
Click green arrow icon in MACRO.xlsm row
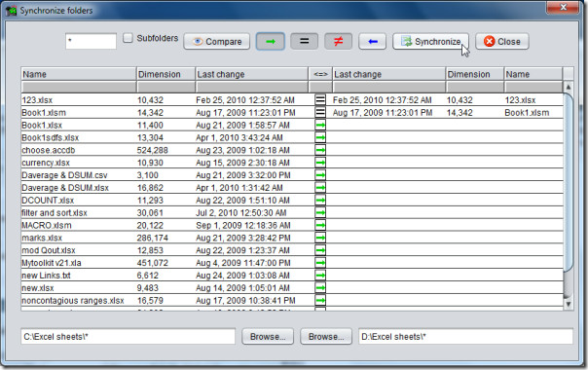[x=320, y=225]
